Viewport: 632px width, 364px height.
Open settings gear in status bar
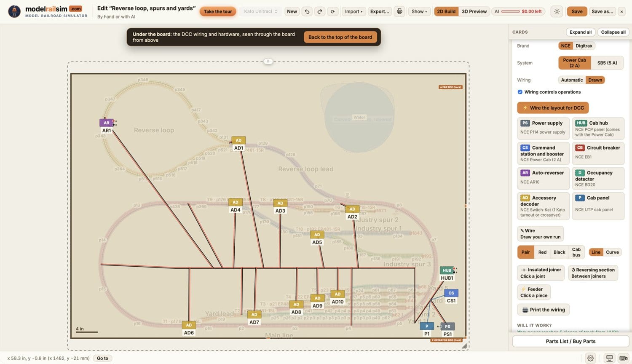pyautogui.click(x=591, y=358)
